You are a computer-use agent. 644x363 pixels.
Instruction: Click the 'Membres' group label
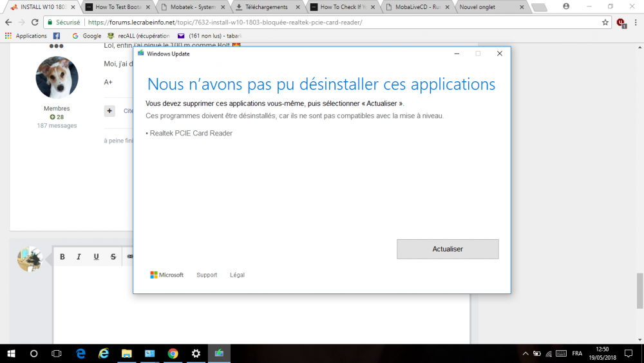(57, 108)
